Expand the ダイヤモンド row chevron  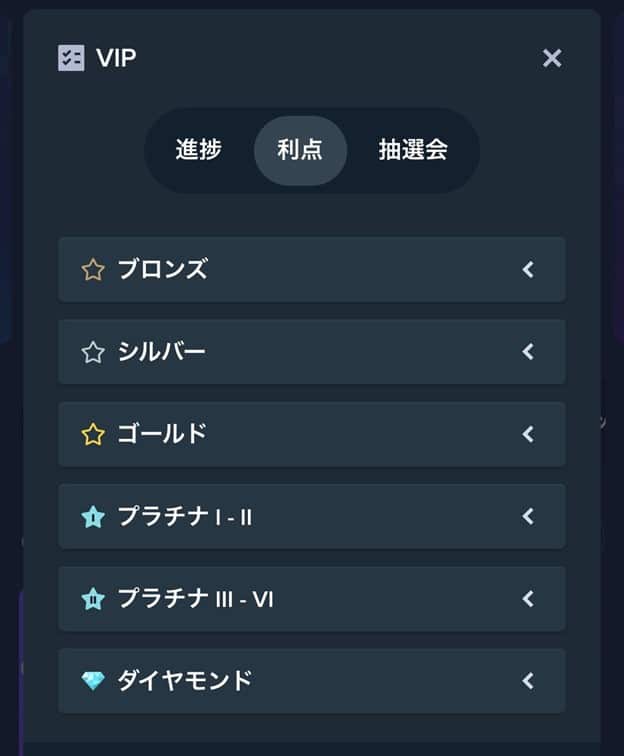click(528, 681)
